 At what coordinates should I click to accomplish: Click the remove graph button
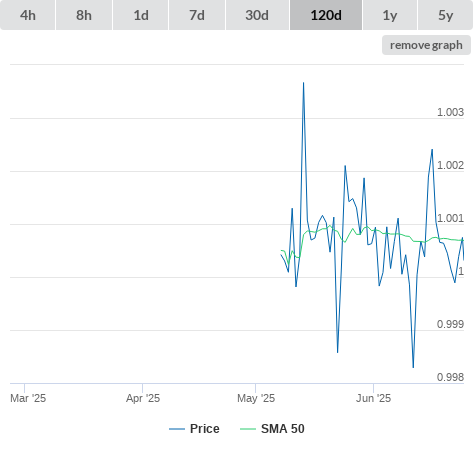[x=426, y=45]
